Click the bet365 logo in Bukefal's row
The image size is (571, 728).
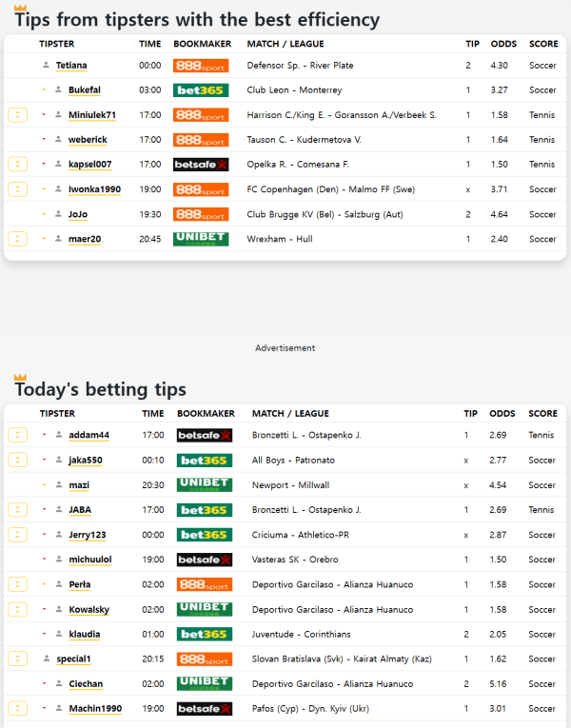(201, 90)
